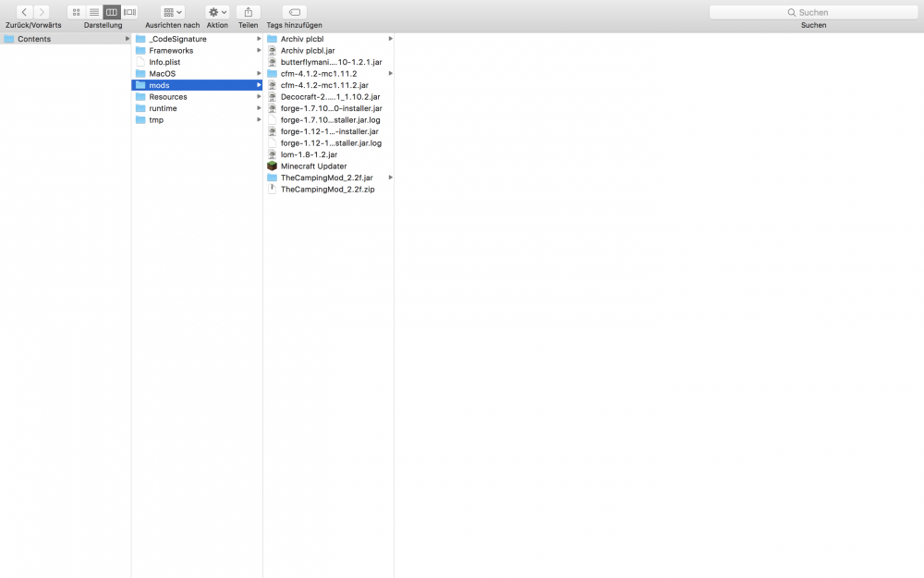This screenshot has height=578, width=924.
Task: Select the _CodeSignature folder icon
Action: click(x=140, y=39)
